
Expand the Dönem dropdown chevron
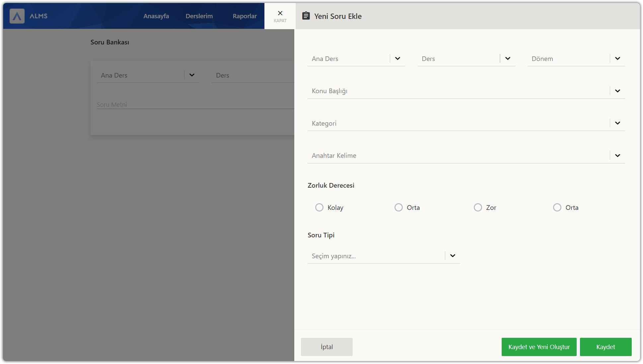pos(617,59)
